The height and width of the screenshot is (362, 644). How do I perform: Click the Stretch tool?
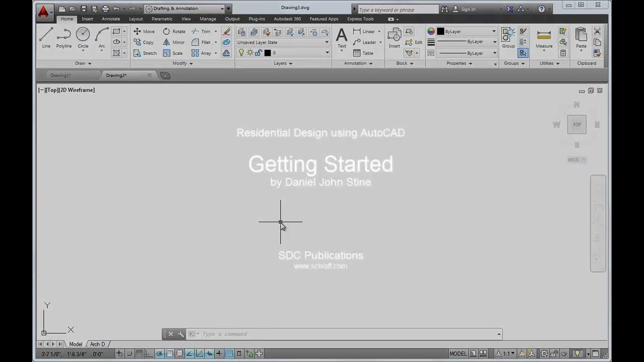tap(145, 53)
